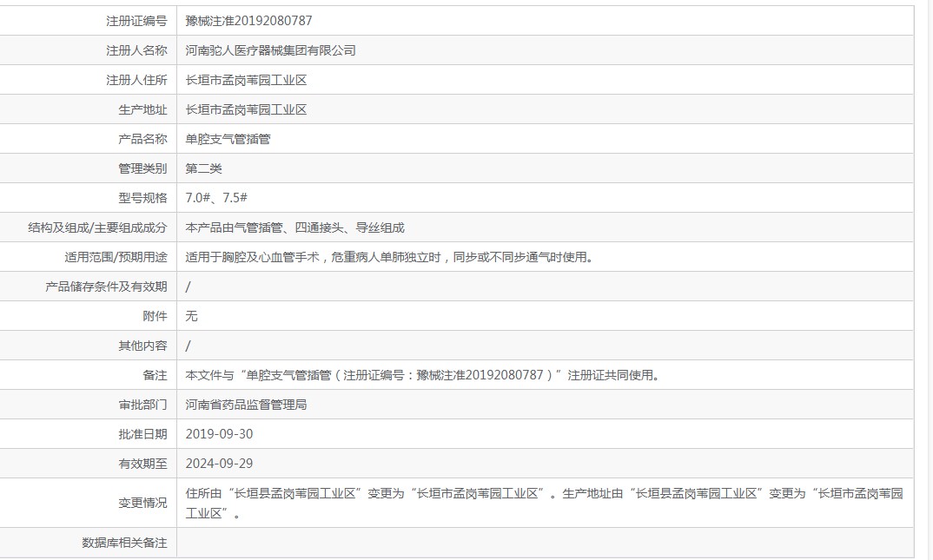
Task: Select the 无 value in 附件 row
Action: [x=191, y=316]
